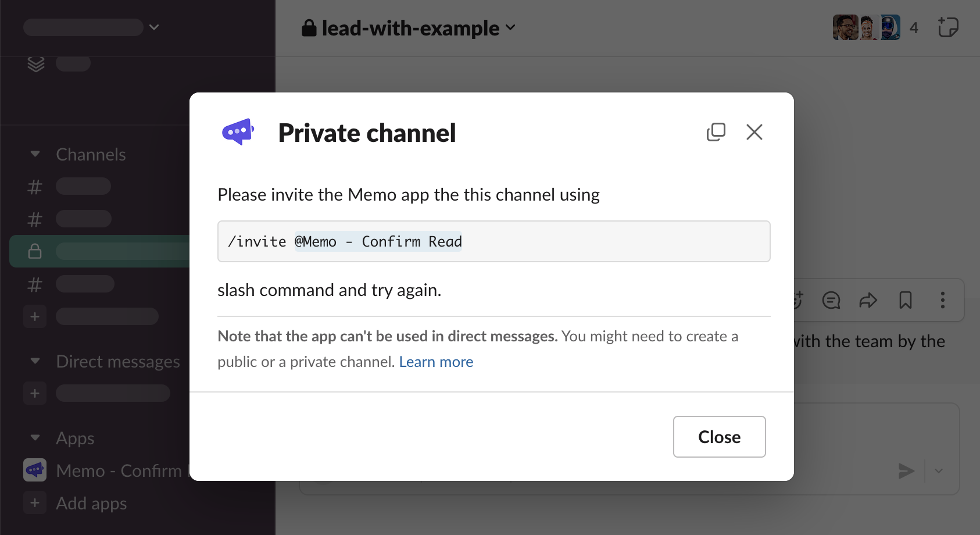
Task: Forward message with the share arrow icon
Action: (x=868, y=300)
